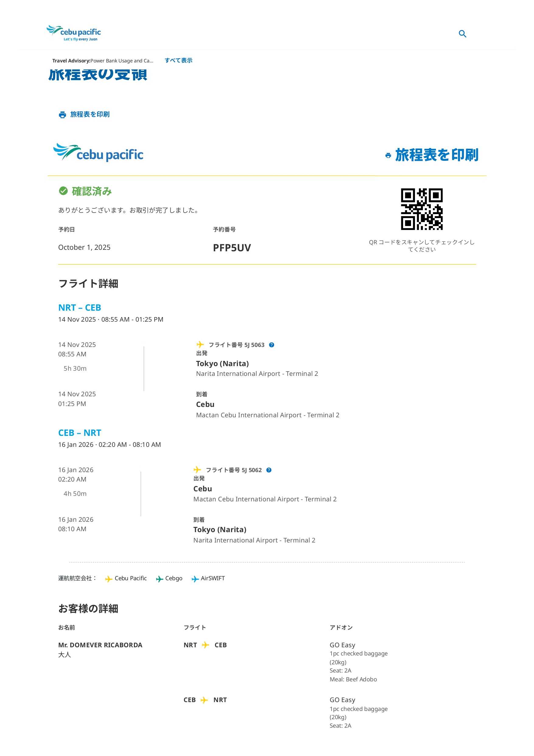Click the search magnifier icon

click(462, 34)
